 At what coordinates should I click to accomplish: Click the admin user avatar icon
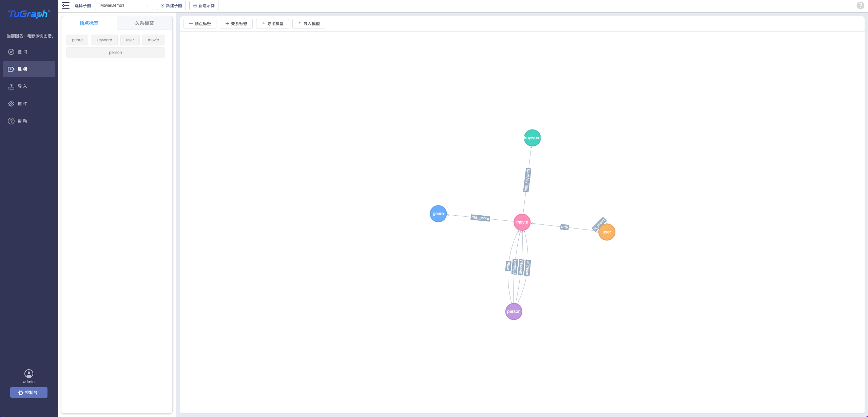(29, 373)
